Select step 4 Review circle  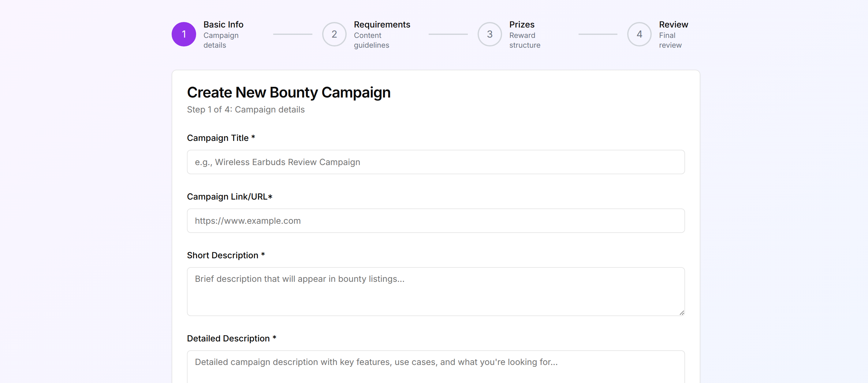click(x=639, y=34)
